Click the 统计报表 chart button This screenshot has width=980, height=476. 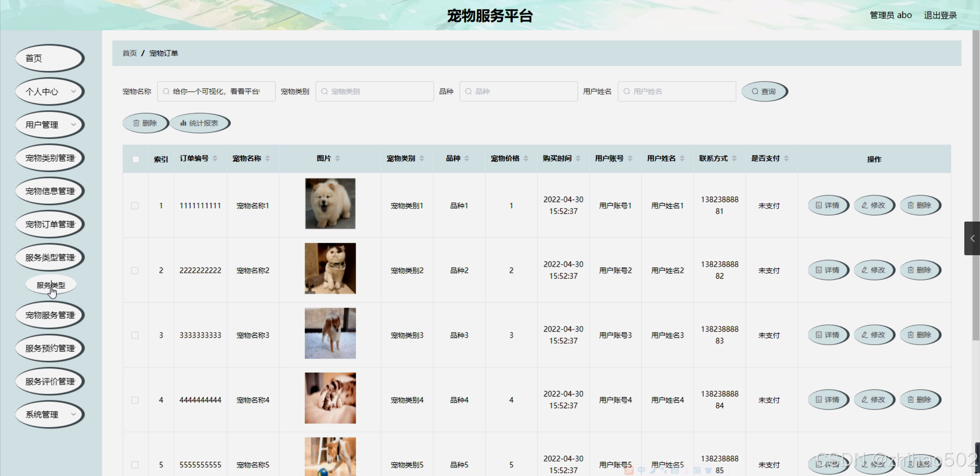pyautogui.click(x=200, y=123)
